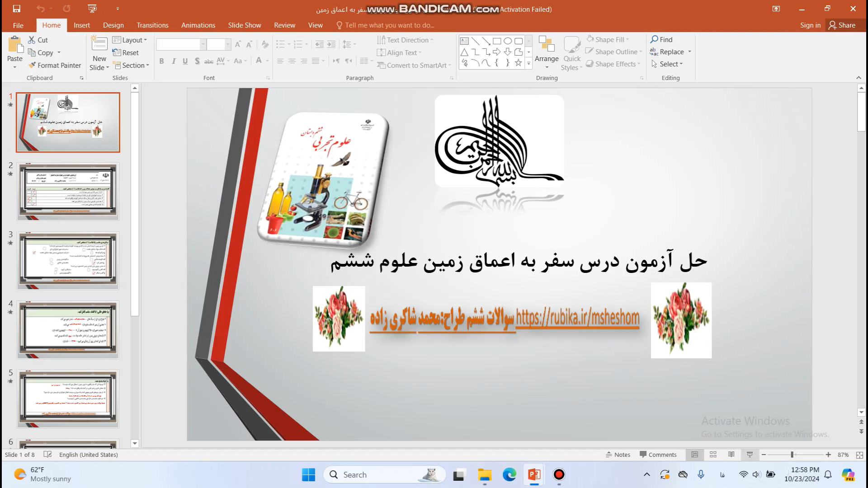The height and width of the screenshot is (488, 868).
Task: Toggle Center text alignment
Action: [292, 61]
